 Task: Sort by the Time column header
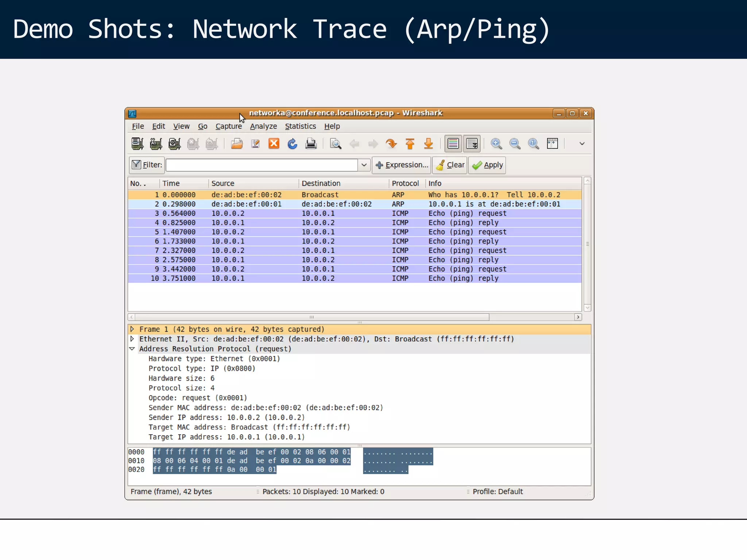(184, 183)
